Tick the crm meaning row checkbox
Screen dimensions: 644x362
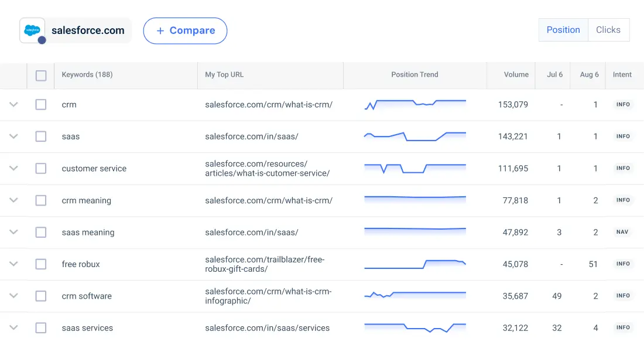40,200
